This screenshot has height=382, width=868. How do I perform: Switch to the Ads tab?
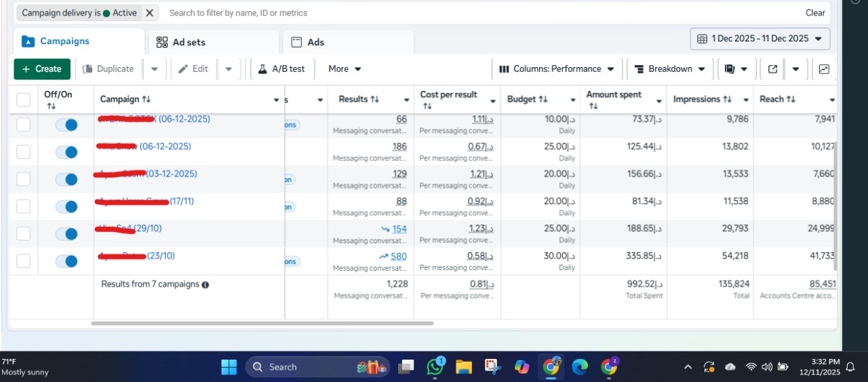[349, 42]
